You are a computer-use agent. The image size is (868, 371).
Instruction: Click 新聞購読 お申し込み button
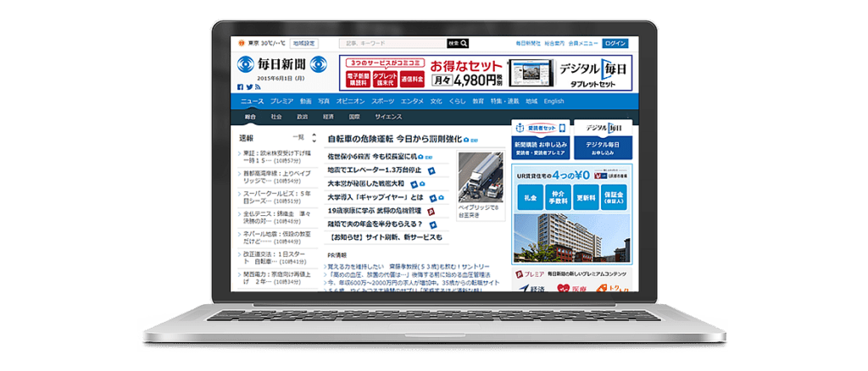tap(540, 147)
